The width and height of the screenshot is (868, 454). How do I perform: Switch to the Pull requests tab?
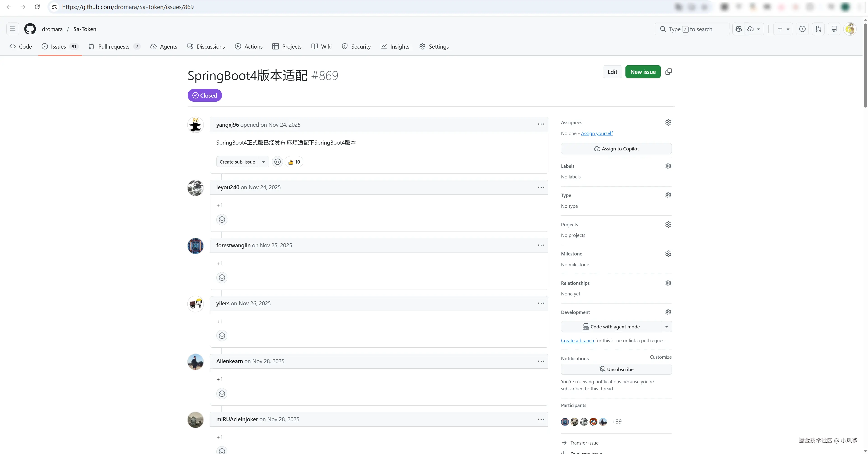pos(114,47)
